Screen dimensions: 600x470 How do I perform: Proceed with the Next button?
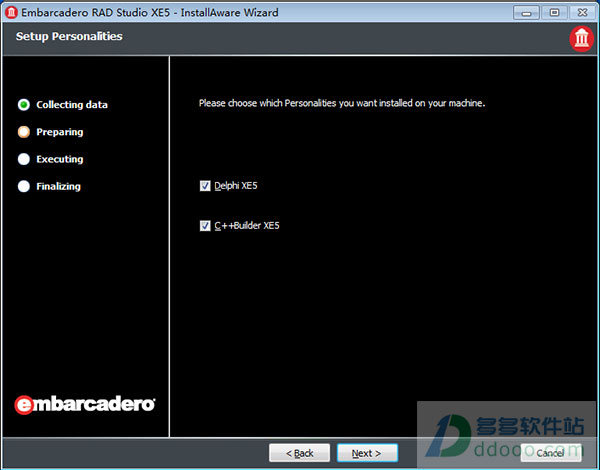tap(367, 453)
